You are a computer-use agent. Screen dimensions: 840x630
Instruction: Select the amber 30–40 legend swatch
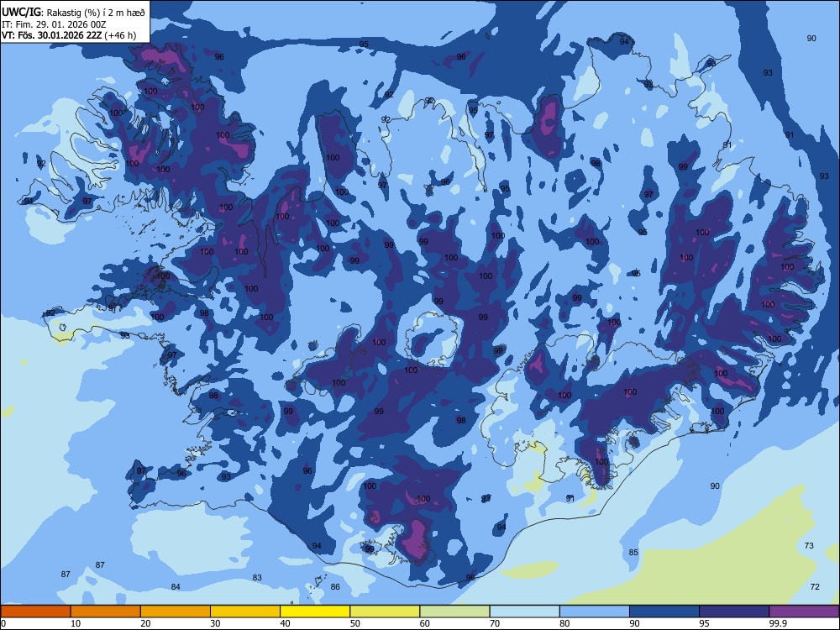[x=245, y=612]
